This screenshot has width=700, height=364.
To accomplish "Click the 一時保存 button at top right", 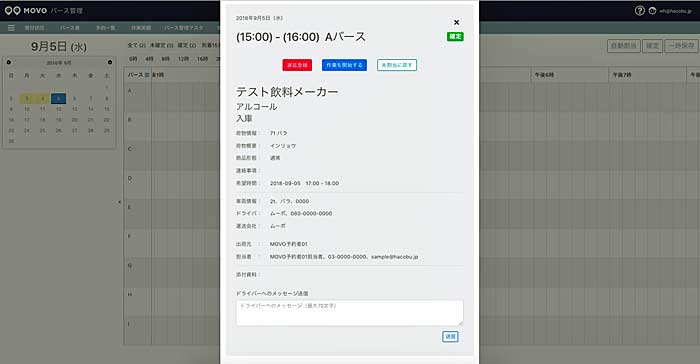I will click(681, 46).
